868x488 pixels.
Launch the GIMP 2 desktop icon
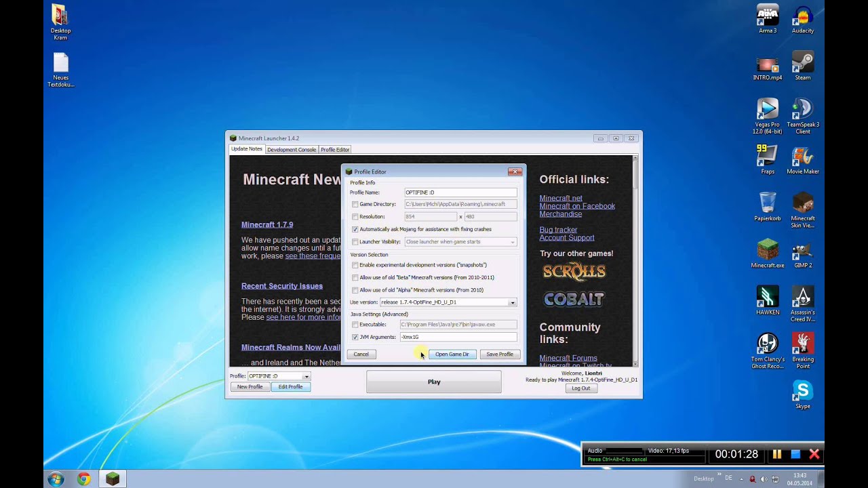pyautogui.click(x=803, y=253)
